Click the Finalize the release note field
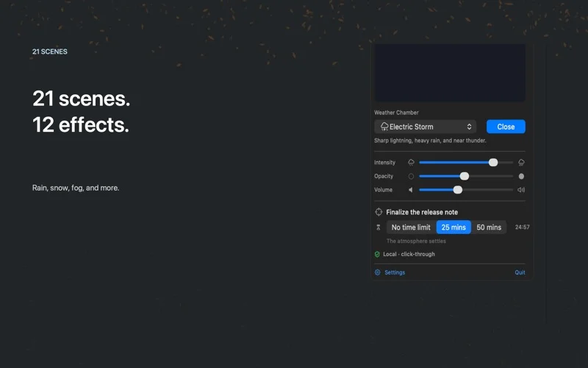588x368 pixels. tap(422, 212)
